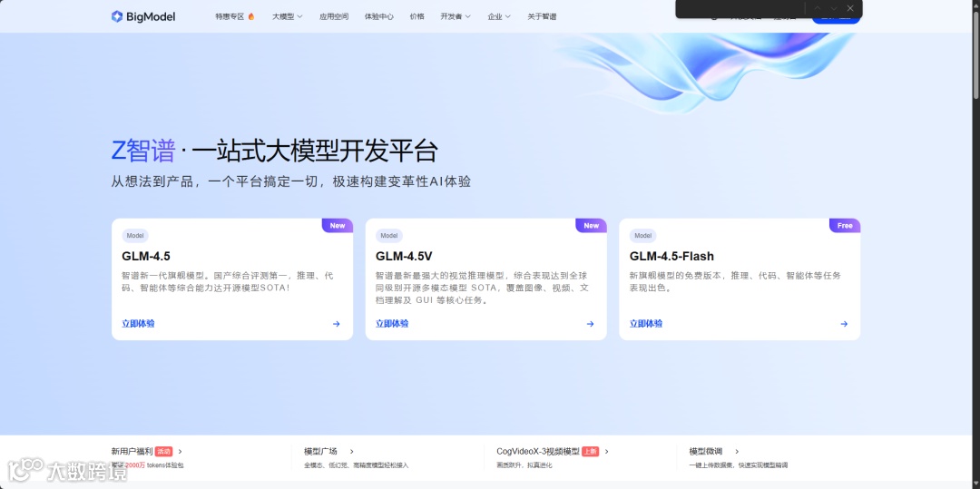
Task: Open the CogVideoX-3视频模型 link
Action: coord(538,452)
